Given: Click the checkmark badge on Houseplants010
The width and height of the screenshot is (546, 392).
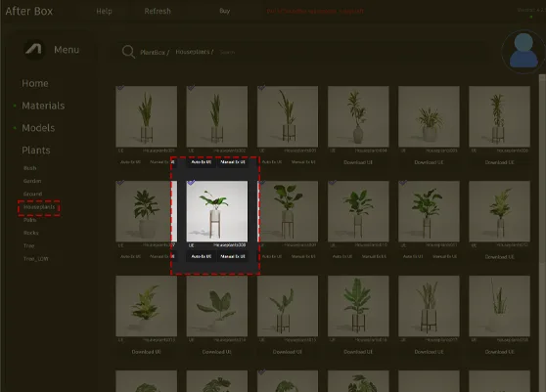Looking at the screenshot, I should tap(333, 182).
